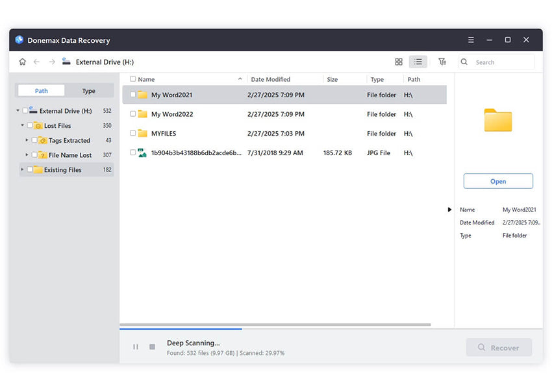The image size is (552, 392).
Task: Select the MYFILES row name
Action: coord(164,134)
